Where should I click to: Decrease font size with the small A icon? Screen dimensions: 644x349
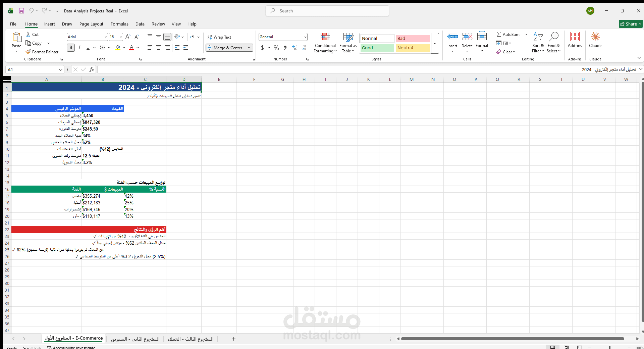coord(137,37)
